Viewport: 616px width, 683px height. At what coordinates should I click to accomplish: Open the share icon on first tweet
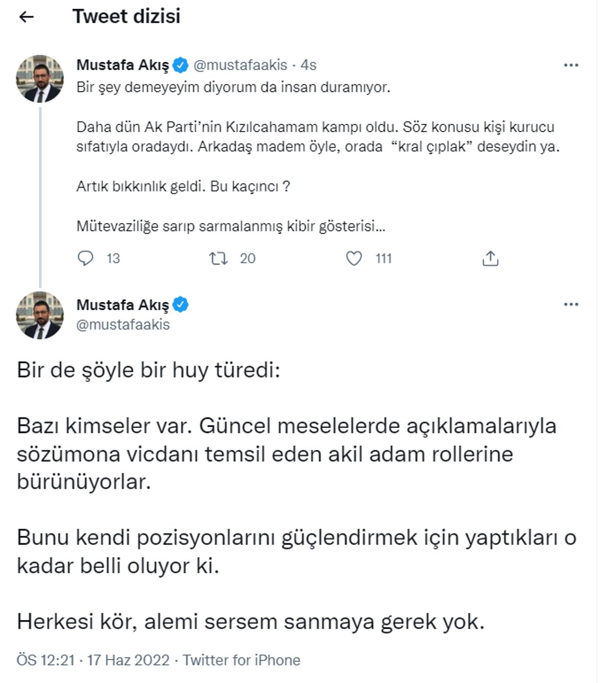point(491,259)
